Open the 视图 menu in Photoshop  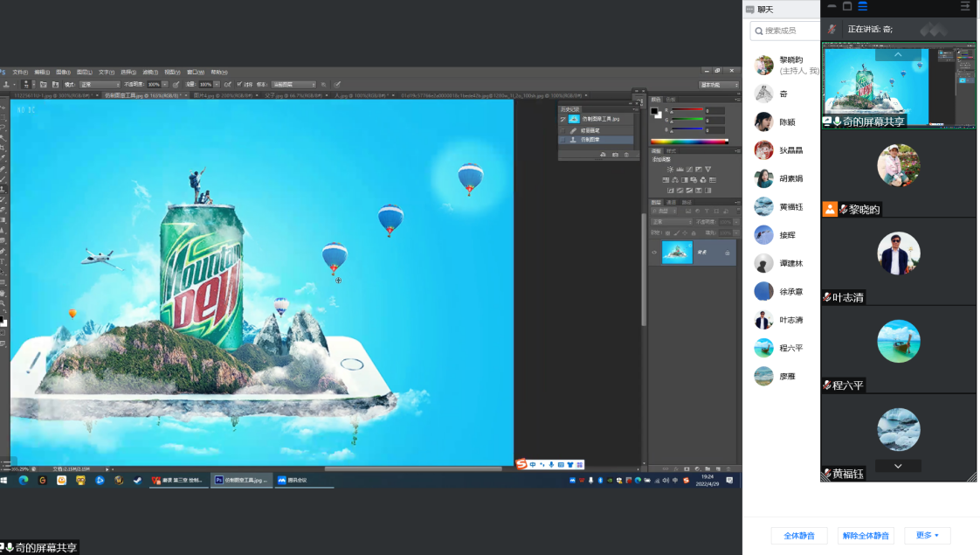[172, 72]
